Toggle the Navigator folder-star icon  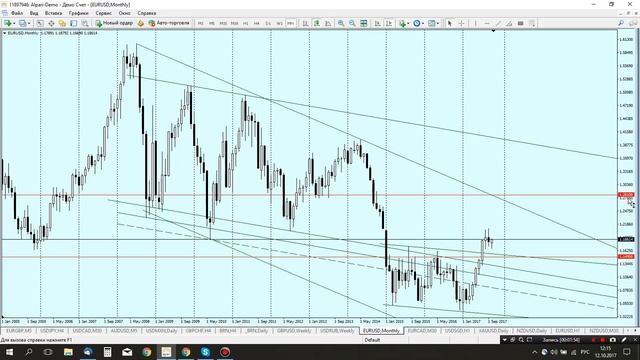pos(62,23)
